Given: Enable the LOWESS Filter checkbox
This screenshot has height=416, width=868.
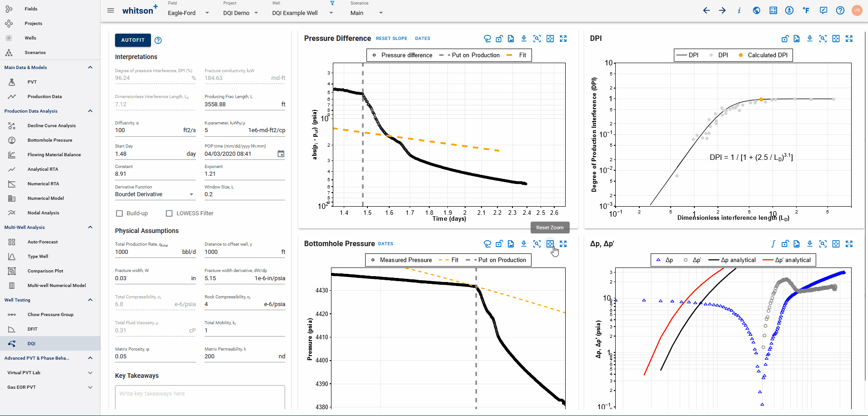Looking at the screenshot, I should tap(169, 213).
